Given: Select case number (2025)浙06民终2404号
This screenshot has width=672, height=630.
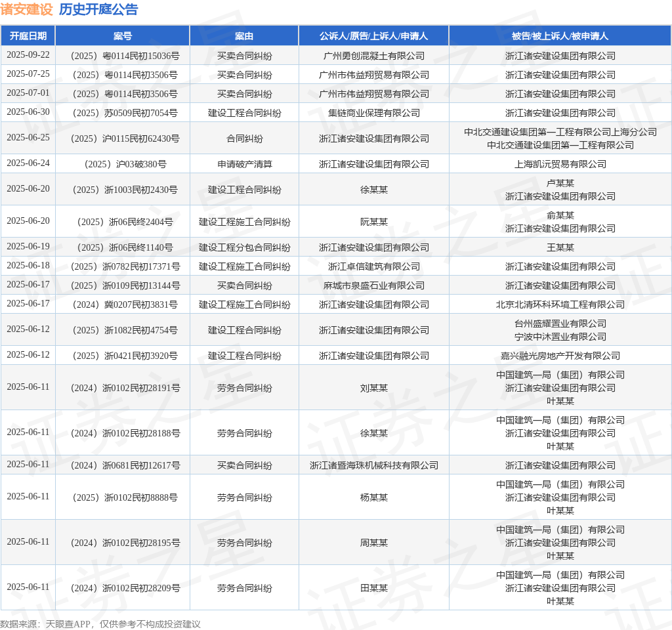Looking at the screenshot, I should coord(125,222).
